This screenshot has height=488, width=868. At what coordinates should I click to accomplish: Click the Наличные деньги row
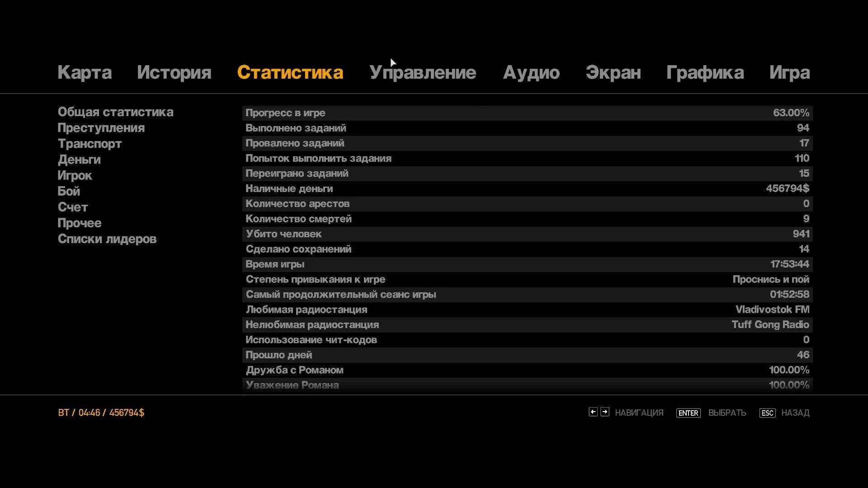coord(527,188)
